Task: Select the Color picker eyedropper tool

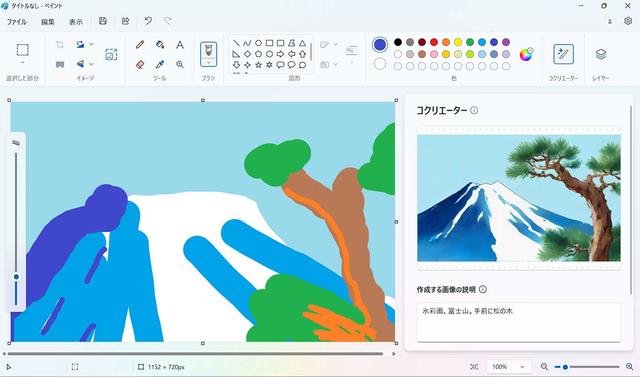Action: [160, 64]
